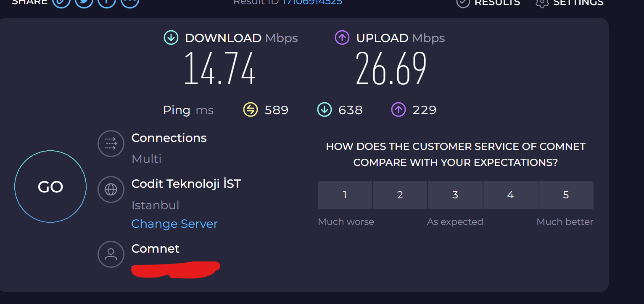
Task: Select rating 3, As expected
Action: point(455,195)
